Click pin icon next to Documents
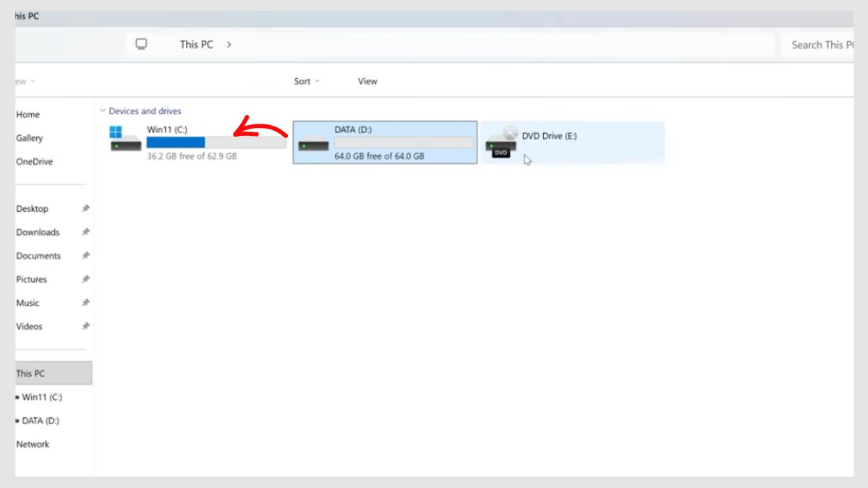 click(x=85, y=255)
